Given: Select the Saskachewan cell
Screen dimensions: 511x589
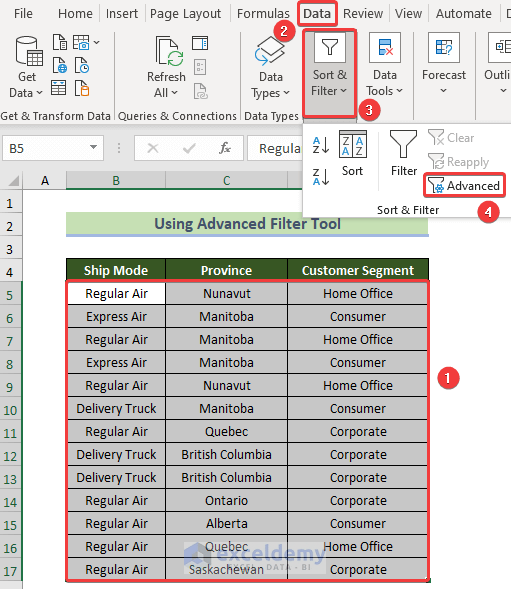Looking at the screenshot, I should coord(226,569).
